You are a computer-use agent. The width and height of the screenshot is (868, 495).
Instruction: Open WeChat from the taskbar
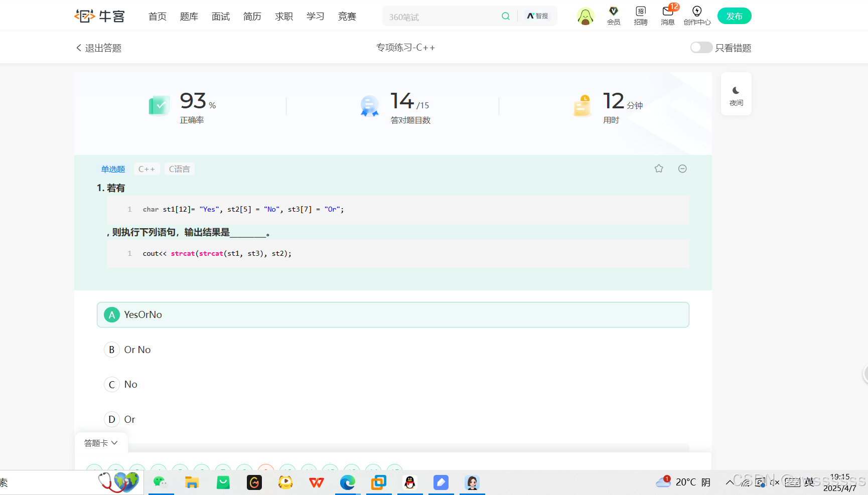(x=161, y=482)
